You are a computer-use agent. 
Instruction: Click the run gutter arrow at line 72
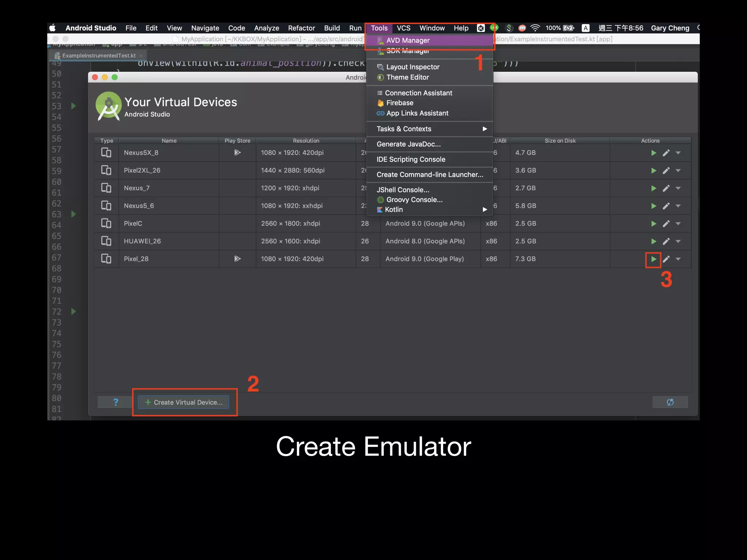73,311
